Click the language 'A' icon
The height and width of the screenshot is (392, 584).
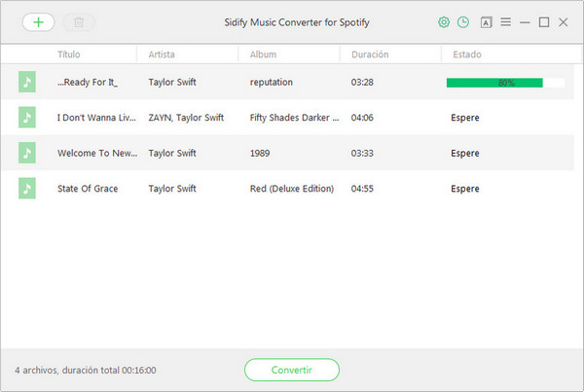(x=486, y=22)
